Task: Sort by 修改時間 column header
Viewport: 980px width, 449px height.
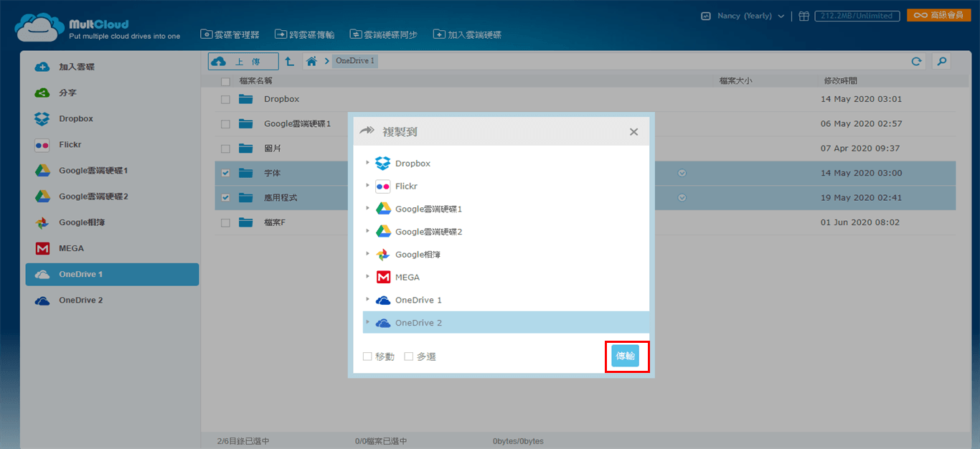Action: pyautogui.click(x=840, y=82)
